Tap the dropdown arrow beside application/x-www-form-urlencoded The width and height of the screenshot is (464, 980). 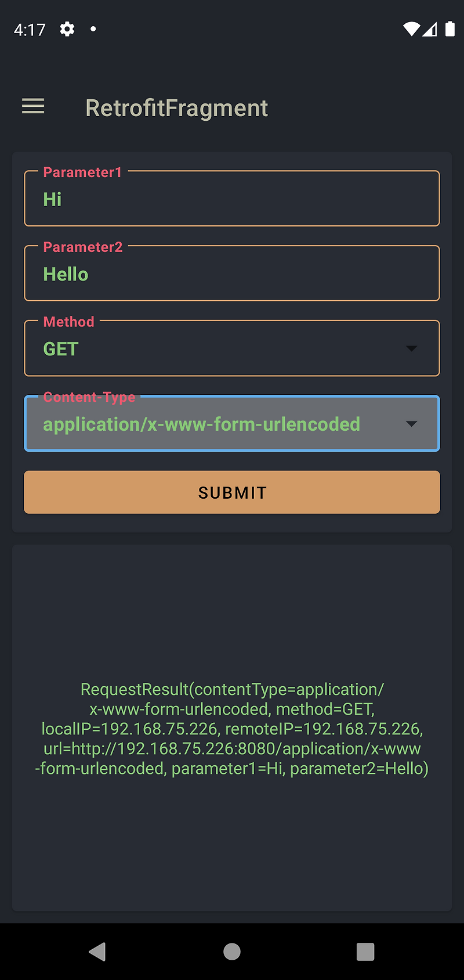[x=411, y=424]
